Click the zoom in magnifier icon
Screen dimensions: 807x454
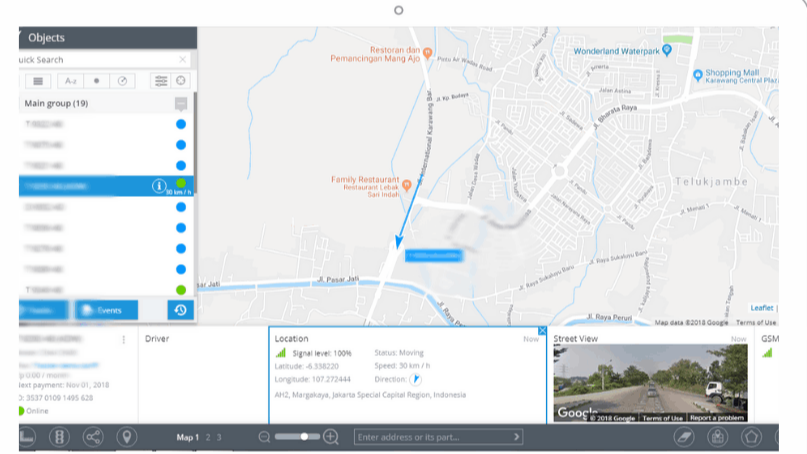click(x=331, y=437)
